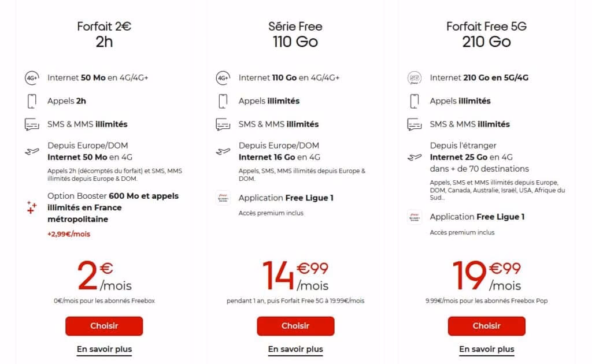
Task: Click the 4G+ icon in Série Free
Action: click(x=223, y=77)
